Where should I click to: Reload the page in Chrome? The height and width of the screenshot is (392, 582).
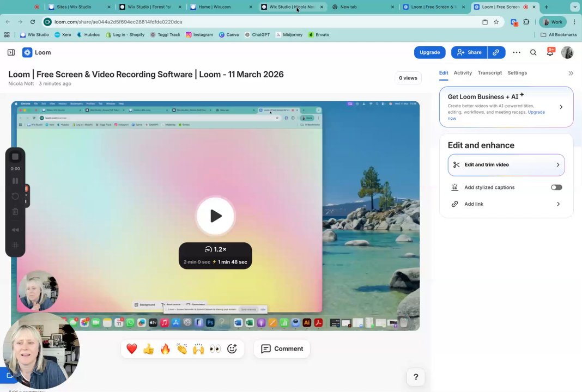[33, 22]
